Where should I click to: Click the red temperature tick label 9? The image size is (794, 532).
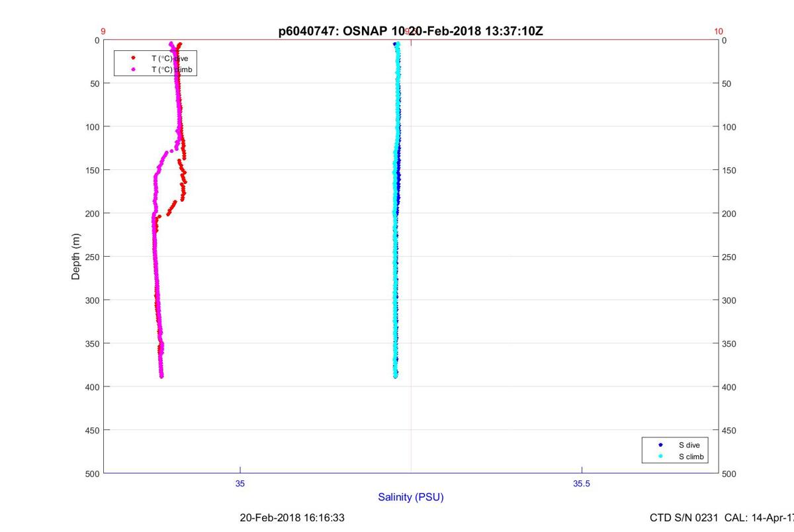[103, 31]
